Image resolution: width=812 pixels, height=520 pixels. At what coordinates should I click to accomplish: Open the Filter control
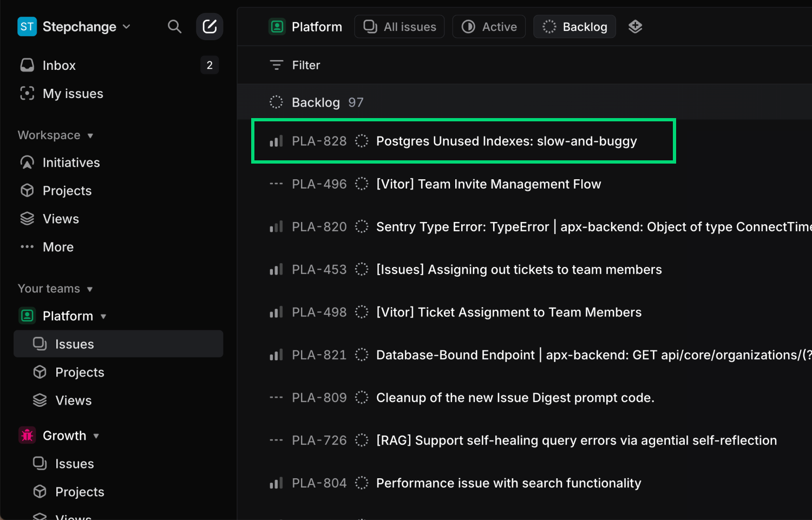click(x=294, y=64)
